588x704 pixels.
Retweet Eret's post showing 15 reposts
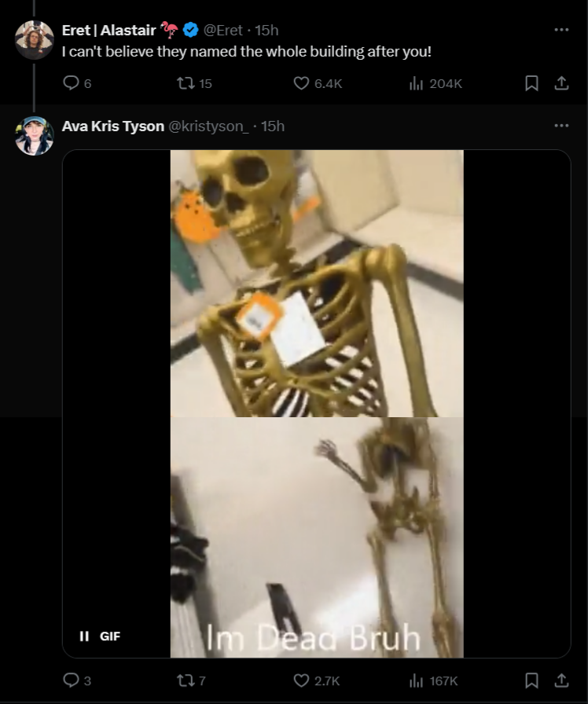pyautogui.click(x=186, y=83)
